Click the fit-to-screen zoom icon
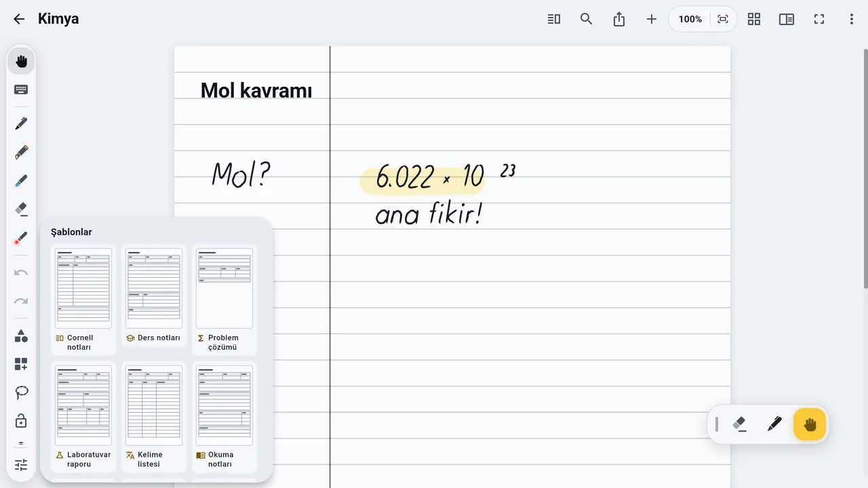The image size is (868, 488). pyautogui.click(x=723, y=19)
